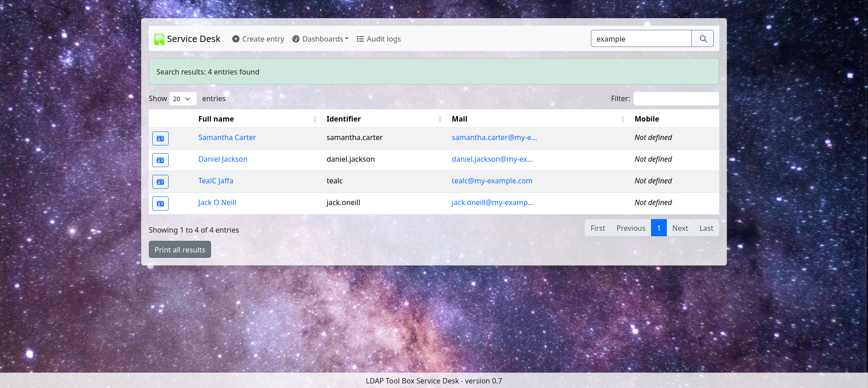868x388 pixels.
Task: Sort by Full name column arrows
Action: pos(315,119)
